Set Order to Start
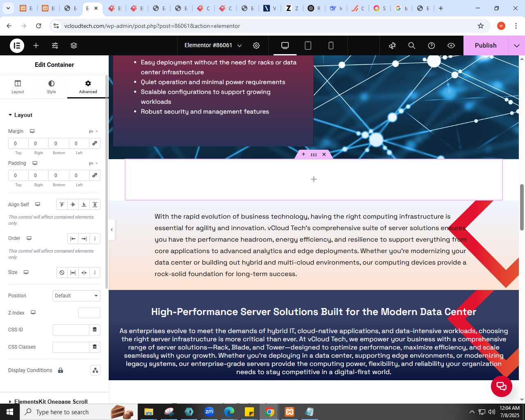 (x=73, y=238)
